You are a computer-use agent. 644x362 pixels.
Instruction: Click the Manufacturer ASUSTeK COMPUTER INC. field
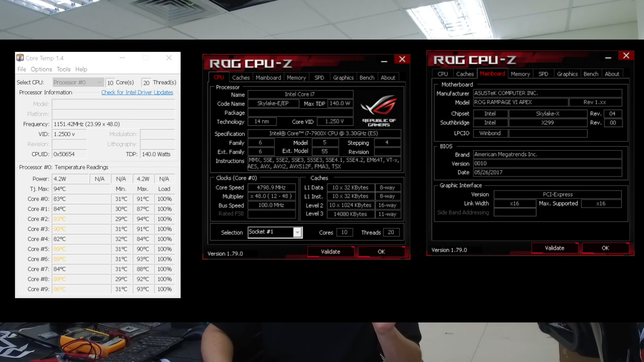pyautogui.click(x=547, y=93)
